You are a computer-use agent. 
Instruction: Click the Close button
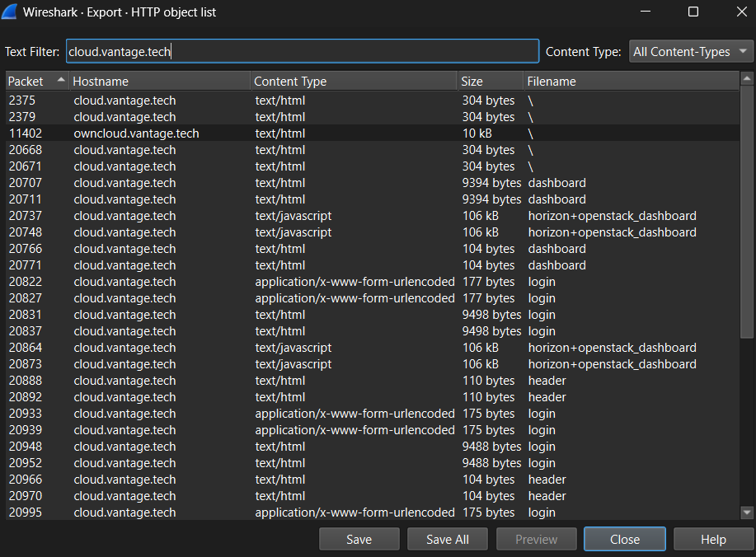click(625, 539)
